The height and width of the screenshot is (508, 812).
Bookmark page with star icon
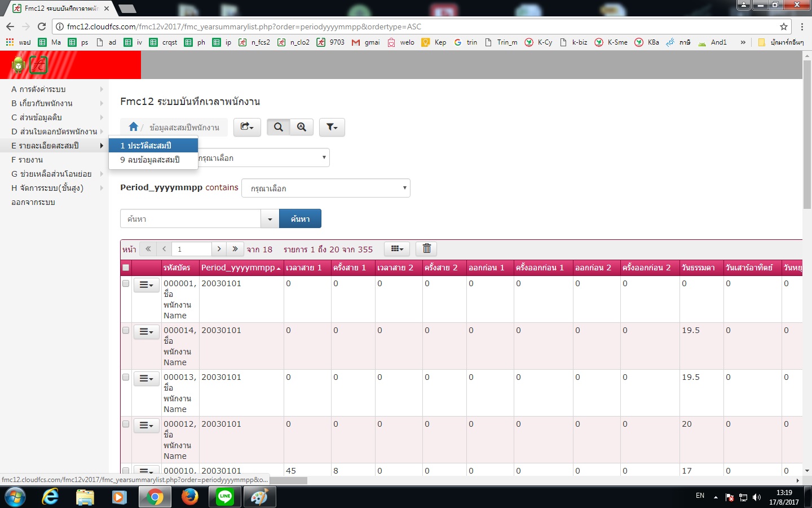[783, 27]
